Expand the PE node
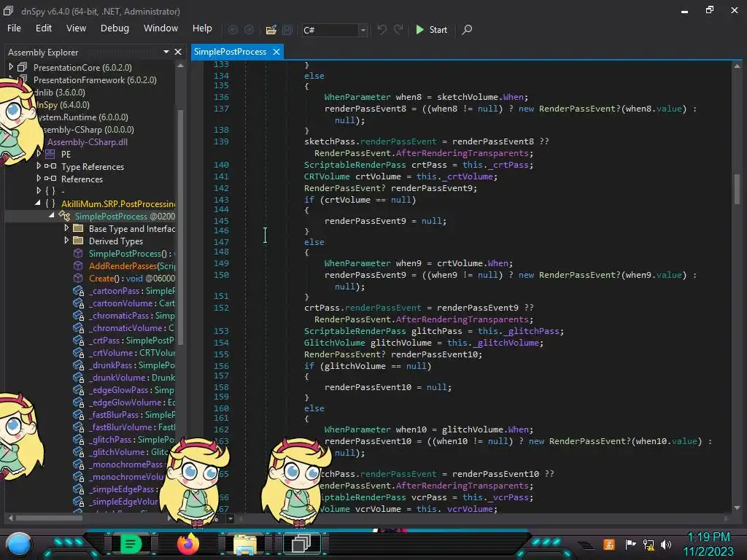 point(39,154)
